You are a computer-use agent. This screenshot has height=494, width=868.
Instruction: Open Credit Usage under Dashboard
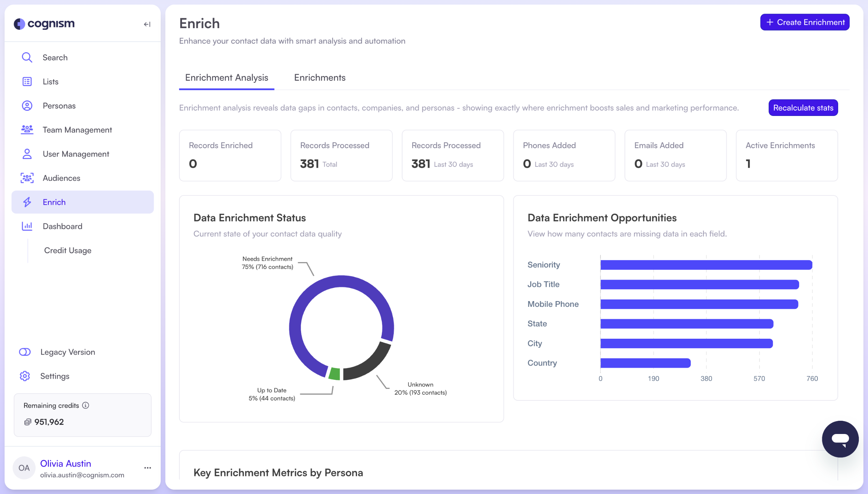tap(67, 251)
